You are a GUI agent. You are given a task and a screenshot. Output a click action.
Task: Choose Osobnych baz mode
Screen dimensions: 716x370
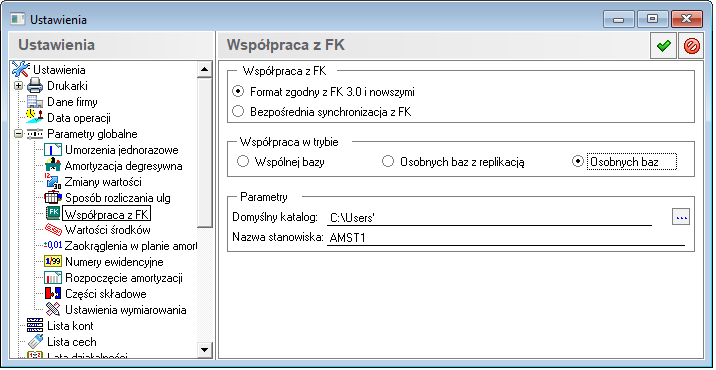click(x=578, y=161)
